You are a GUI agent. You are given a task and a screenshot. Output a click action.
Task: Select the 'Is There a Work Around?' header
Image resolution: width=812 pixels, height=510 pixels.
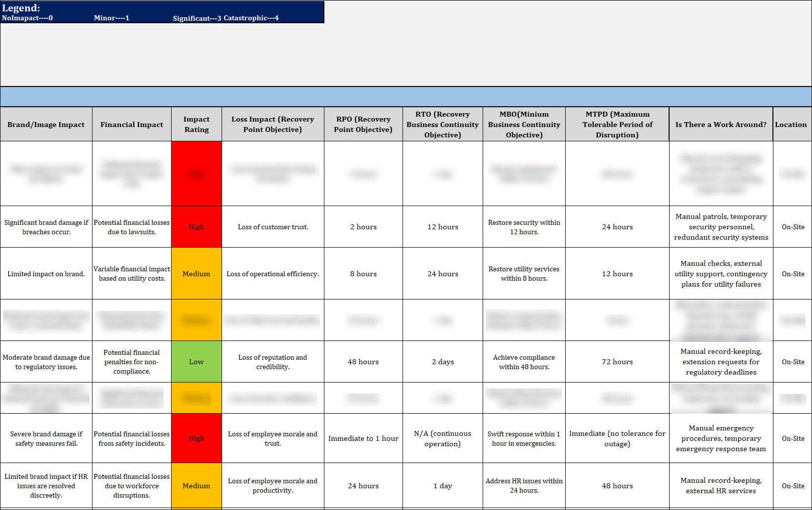pos(721,125)
